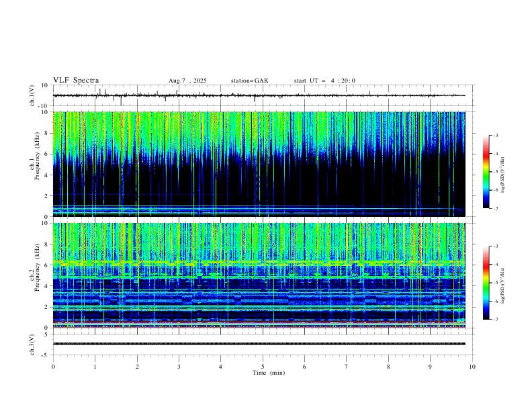Click the ch.2 color scale bar
Viewport: 532px width, 411px height.
486,283
